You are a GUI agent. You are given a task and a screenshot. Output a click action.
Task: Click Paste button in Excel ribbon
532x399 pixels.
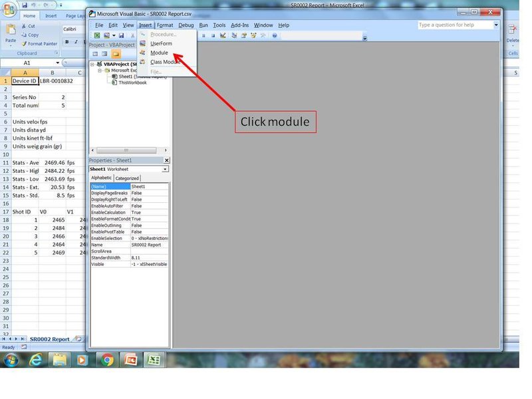(11, 34)
